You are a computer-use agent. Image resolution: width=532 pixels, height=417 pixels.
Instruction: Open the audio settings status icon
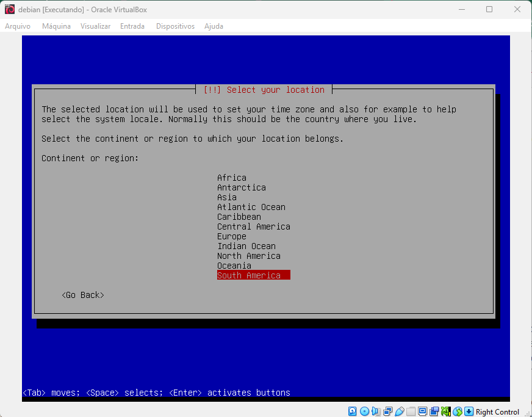[x=376, y=412]
